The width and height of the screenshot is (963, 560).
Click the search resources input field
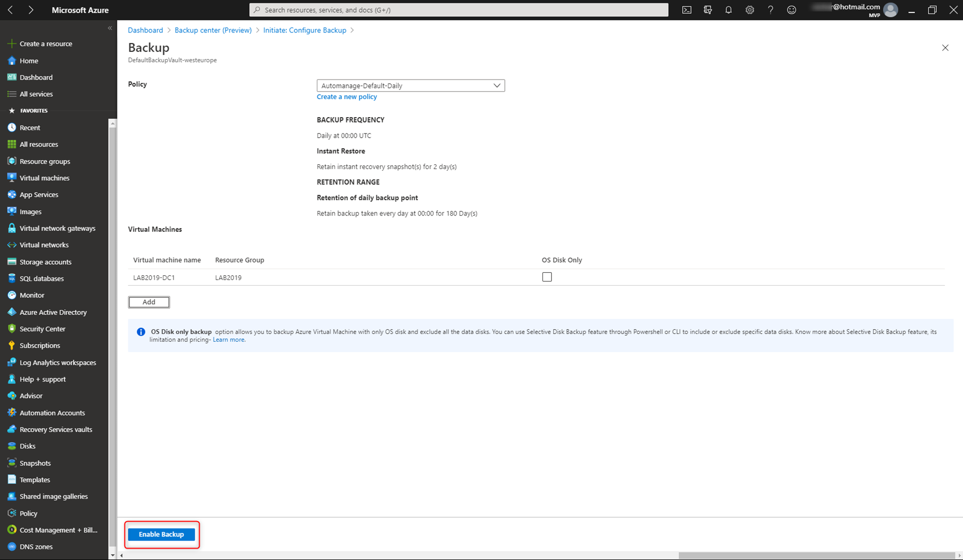[x=459, y=10]
